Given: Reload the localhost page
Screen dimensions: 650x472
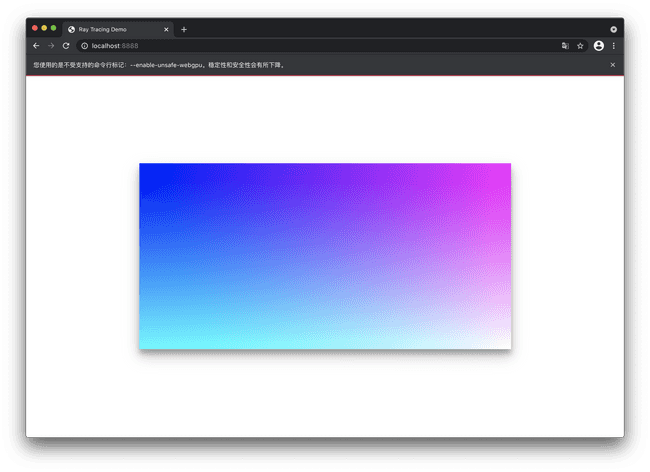Looking at the screenshot, I should (x=66, y=46).
